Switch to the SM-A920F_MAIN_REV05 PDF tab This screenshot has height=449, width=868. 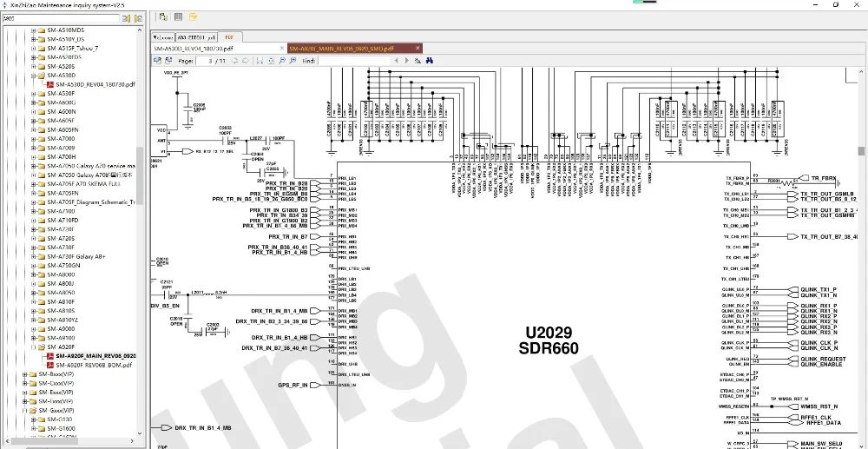click(355, 49)
